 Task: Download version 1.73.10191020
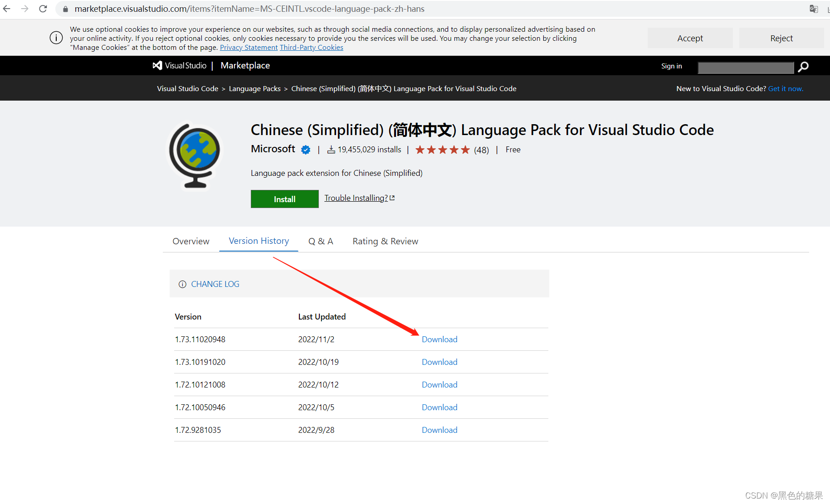(439, 362)
